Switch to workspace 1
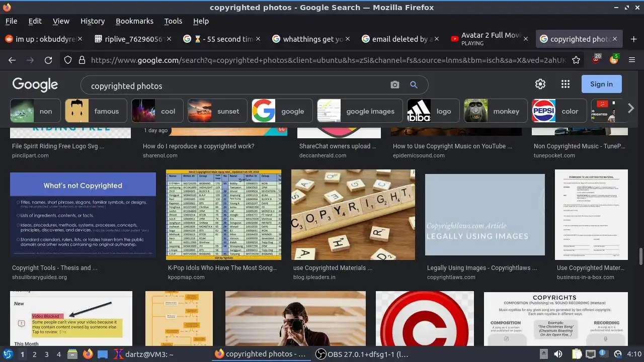 pyautogui.click(x=22, y=354)
